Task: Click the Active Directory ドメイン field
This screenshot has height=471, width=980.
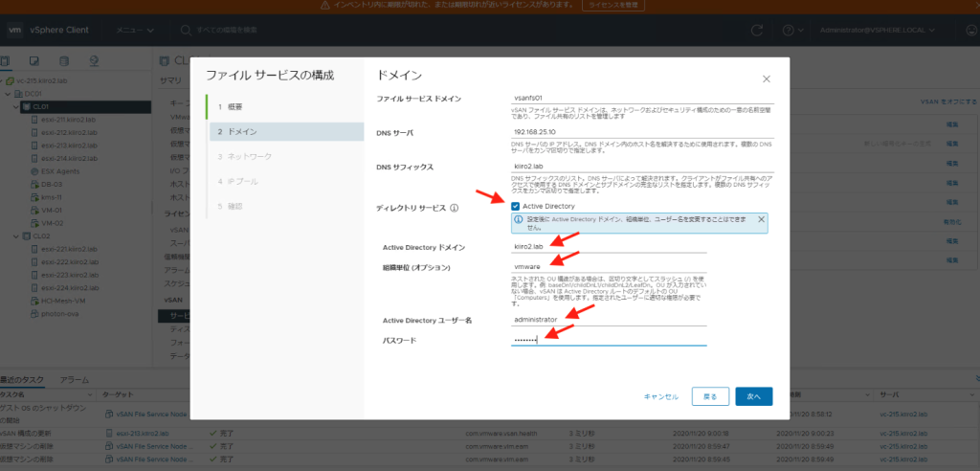Action: pyautogui.click(x=609, y=246)
